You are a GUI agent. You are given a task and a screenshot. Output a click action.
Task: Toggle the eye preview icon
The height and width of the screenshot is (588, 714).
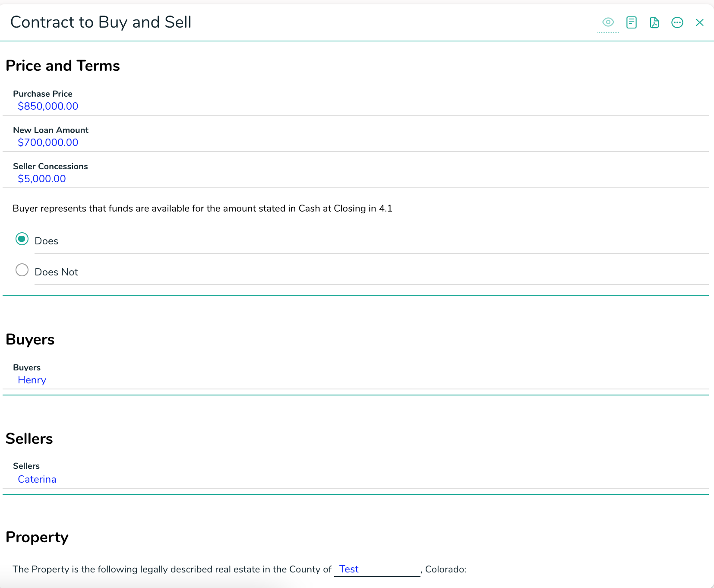pos(608,22)
